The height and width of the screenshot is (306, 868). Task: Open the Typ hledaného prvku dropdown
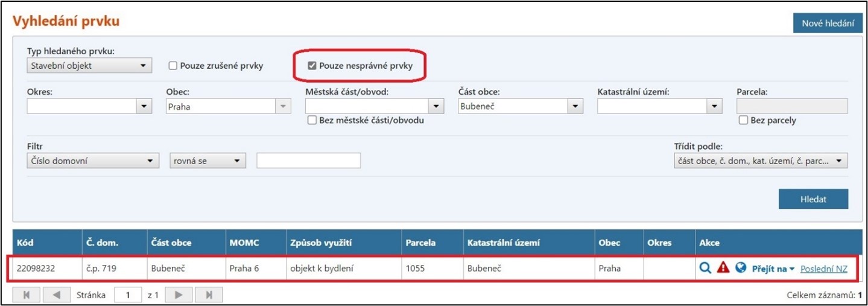tap(89, 66)
